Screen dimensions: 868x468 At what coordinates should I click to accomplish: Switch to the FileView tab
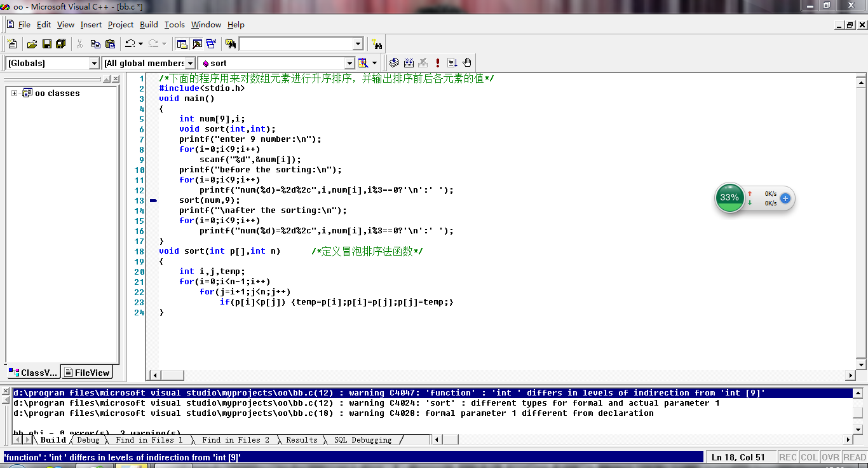(88, 373)
